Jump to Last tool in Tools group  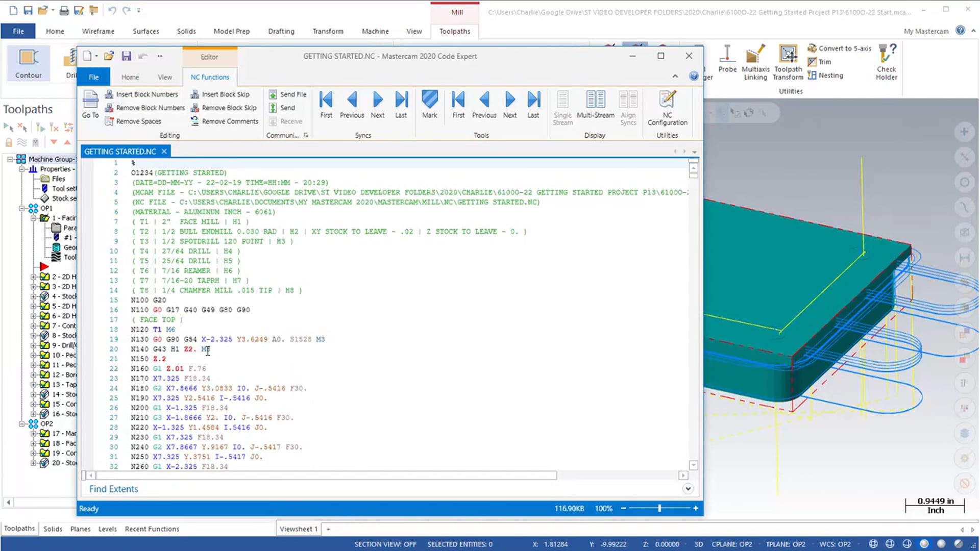click(533, 104)
